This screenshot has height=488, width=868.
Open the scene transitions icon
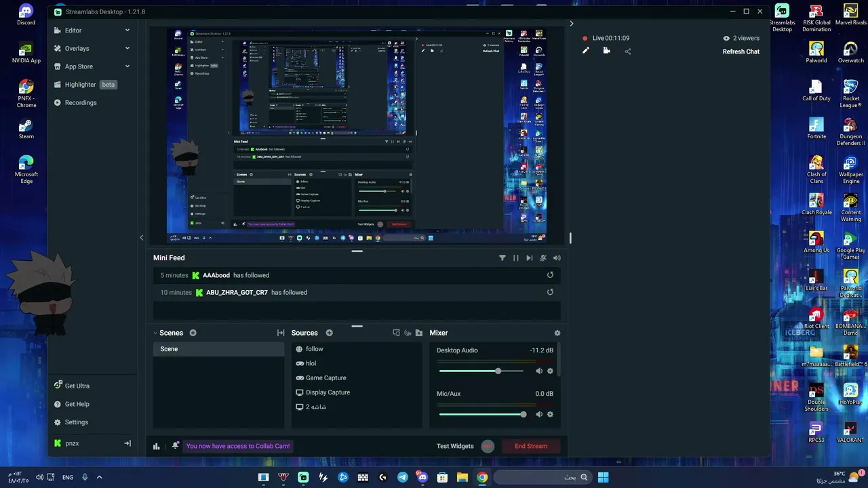[x=281, y=333]
